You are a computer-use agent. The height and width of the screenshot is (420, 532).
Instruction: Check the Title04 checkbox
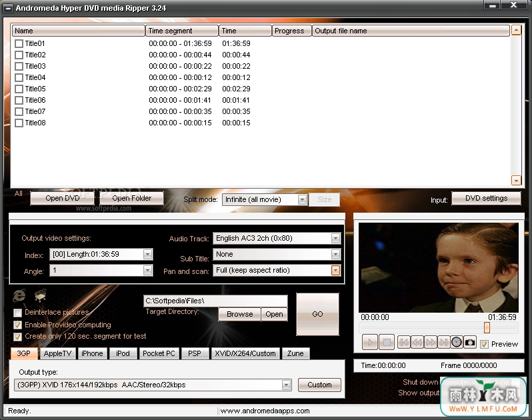(19, 77)
